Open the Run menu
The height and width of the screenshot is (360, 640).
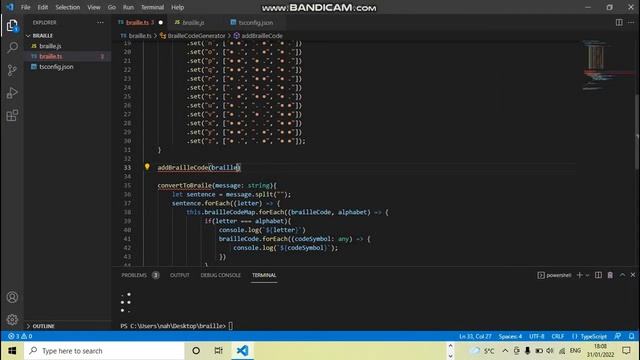click(x=128, y=7)
